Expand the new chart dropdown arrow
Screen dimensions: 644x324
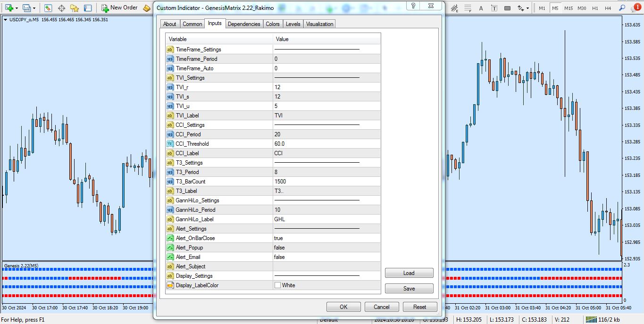point(17,8)
